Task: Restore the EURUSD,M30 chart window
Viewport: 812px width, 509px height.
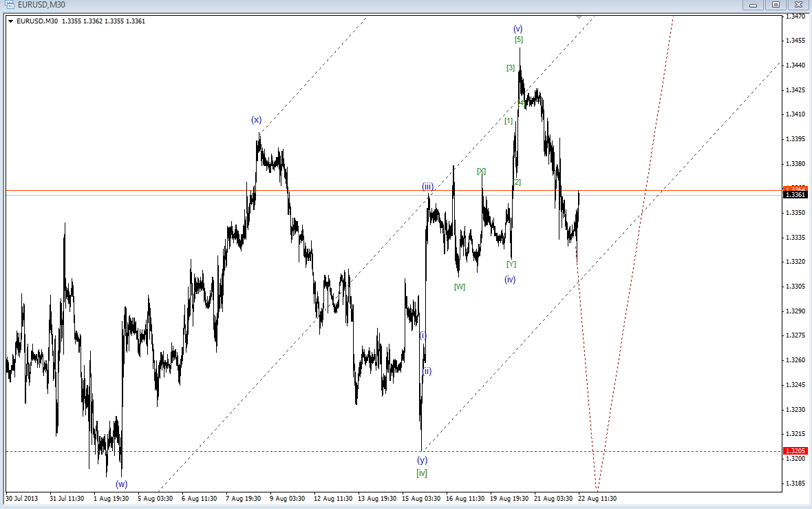Action: point(776,5)
